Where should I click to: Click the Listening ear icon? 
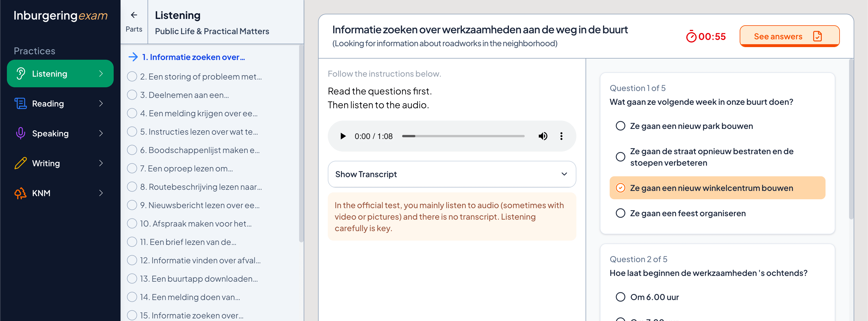click(21, 74)
